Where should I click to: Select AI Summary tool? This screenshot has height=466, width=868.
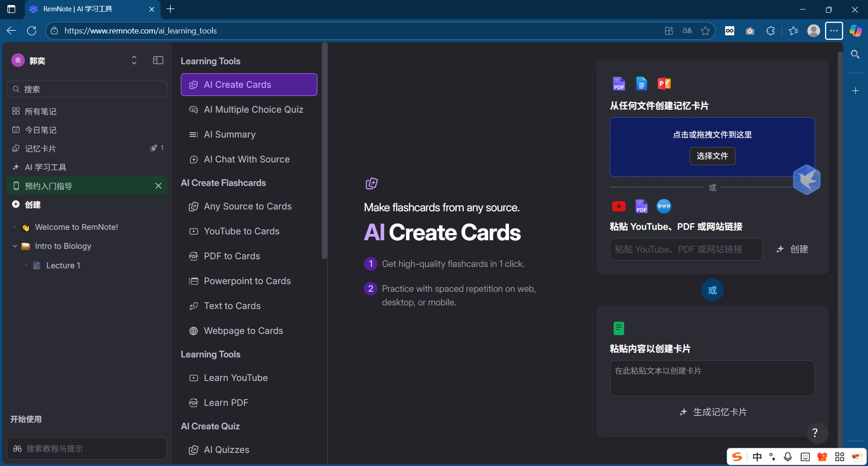249,134
